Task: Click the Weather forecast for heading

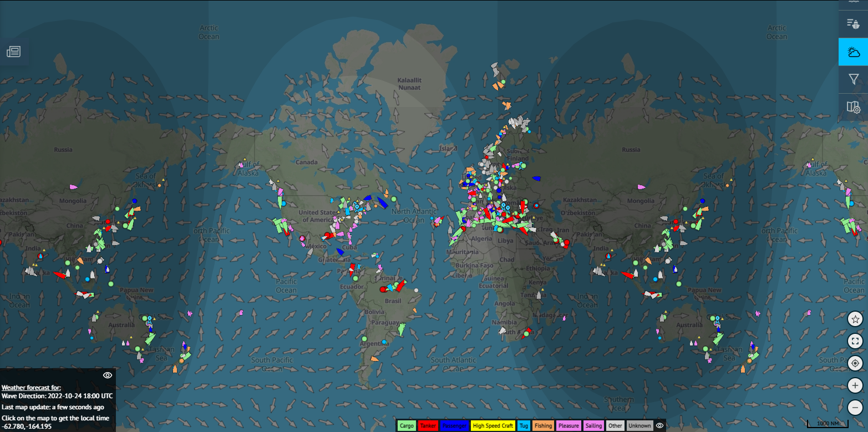Action: click(x=31, y=388)
